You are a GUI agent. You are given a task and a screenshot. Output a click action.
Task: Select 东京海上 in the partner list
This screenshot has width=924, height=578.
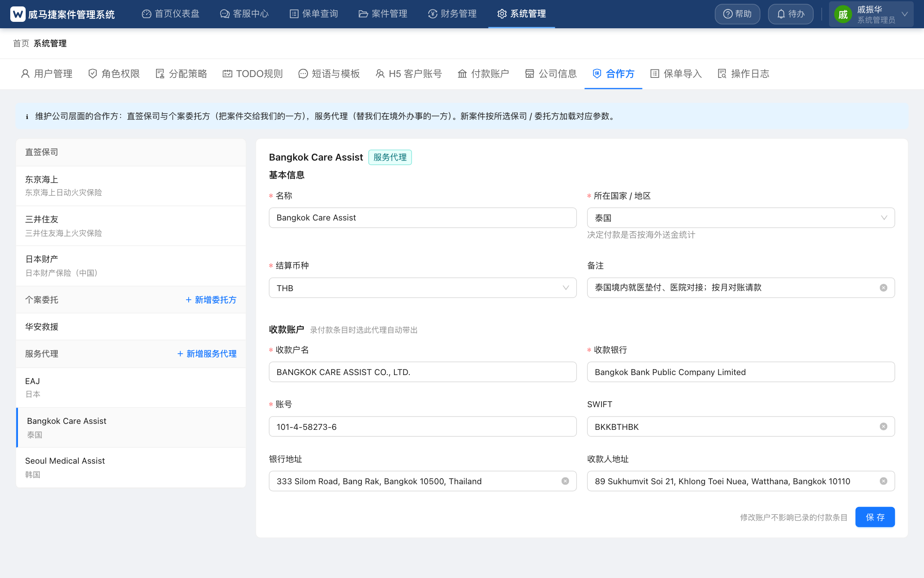pos(131,186)
